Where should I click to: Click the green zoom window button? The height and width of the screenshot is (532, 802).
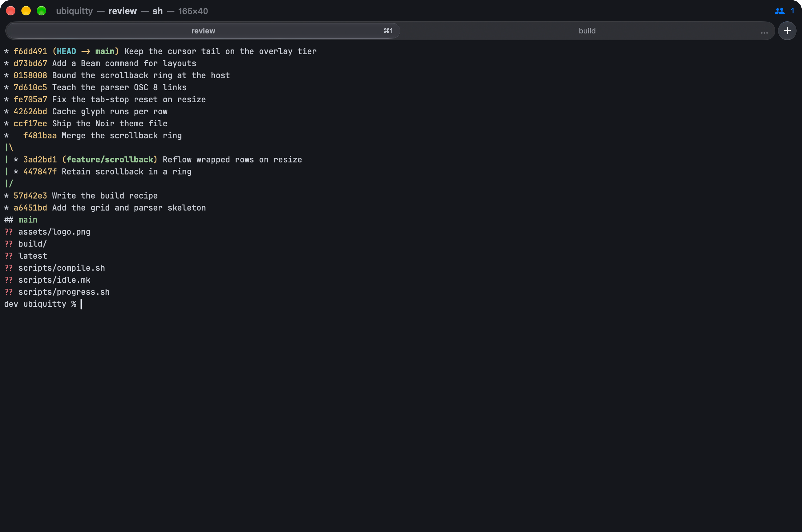41,11
